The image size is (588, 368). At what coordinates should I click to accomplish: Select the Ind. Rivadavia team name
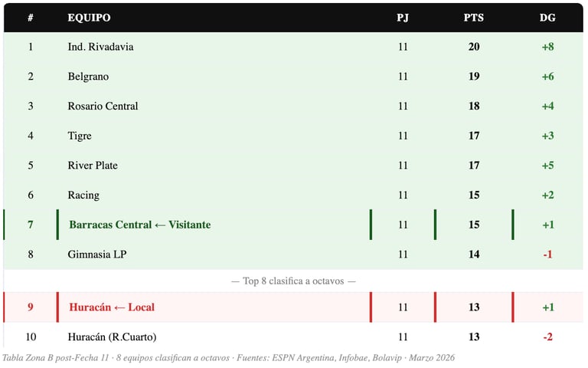100,47
